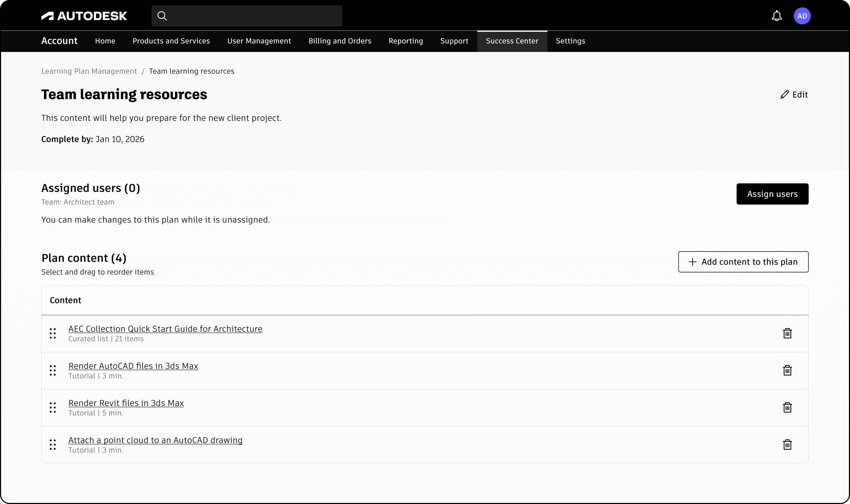The width and height of the screenshot is (850, 504).
Task: Remove Render Revit files tutorial via trash
Action: (x=787, y=407)
